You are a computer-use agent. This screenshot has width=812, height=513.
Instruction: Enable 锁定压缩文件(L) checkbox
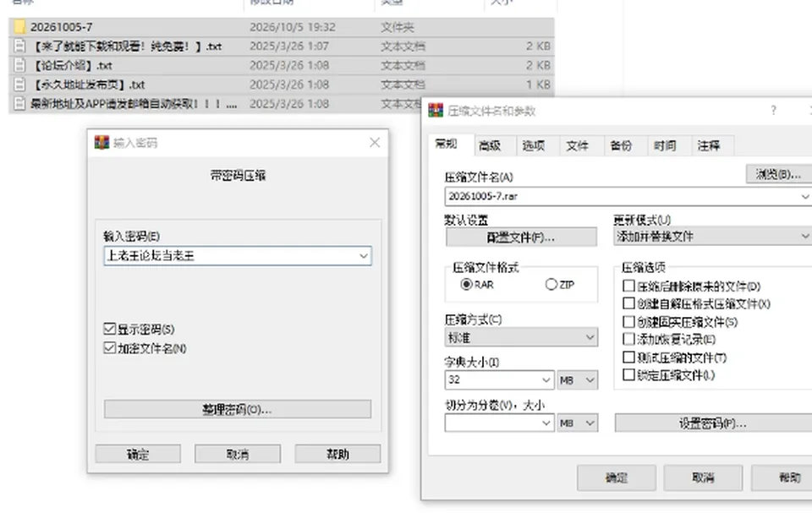[x=628, y=374]
